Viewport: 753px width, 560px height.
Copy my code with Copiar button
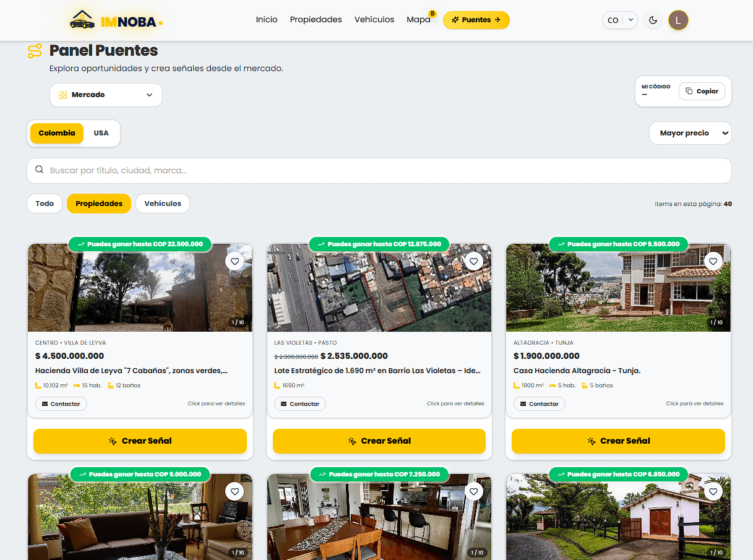click(702, 91)
